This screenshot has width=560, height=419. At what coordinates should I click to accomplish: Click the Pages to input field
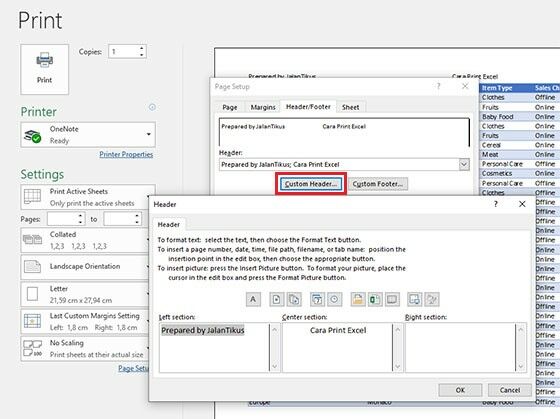coord(118,219)
